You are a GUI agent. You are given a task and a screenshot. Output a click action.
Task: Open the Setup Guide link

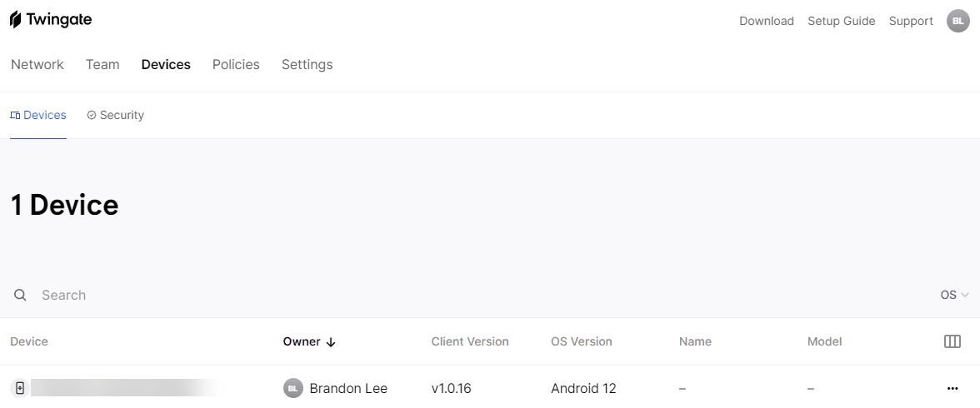pyautogui.click(x=841, y=21)
